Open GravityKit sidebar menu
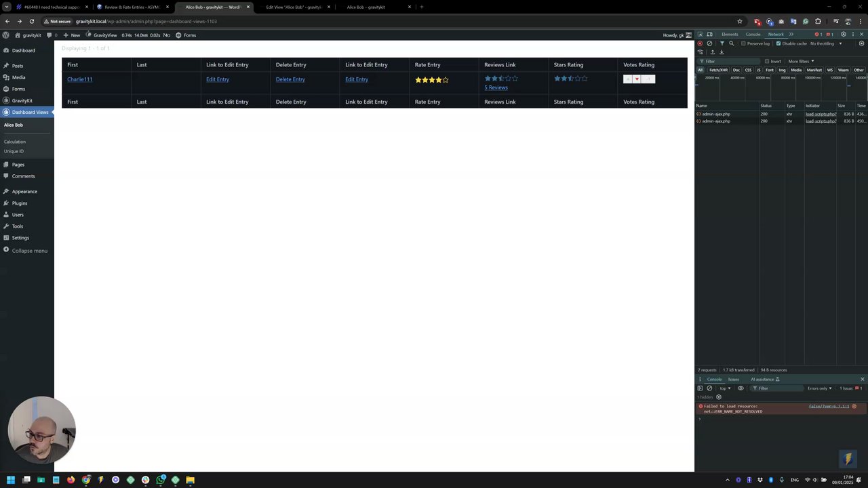This screenshot has height=488, width=868. click(x=22, y=100)
